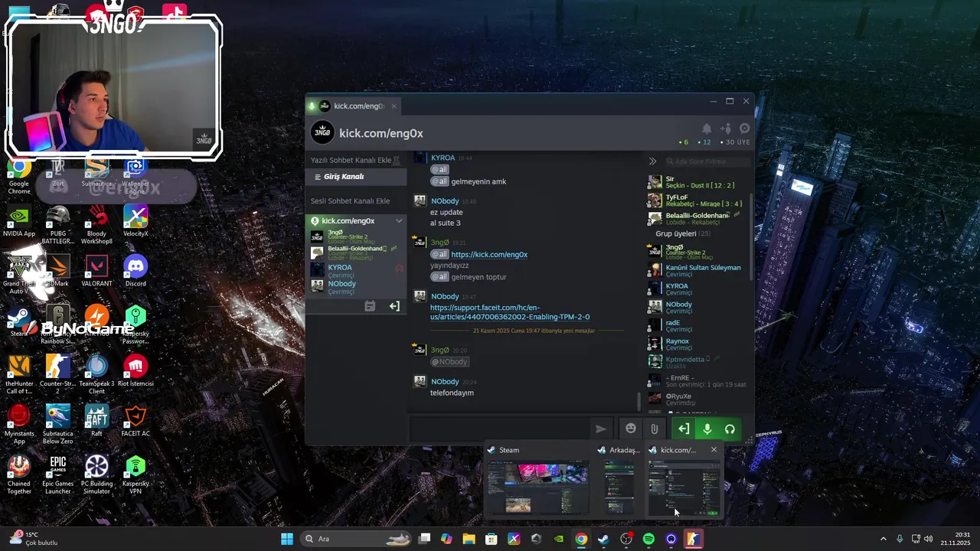980x551 pixels.
Task: Open Spotify from the taskbar
Action: point(648,539)
